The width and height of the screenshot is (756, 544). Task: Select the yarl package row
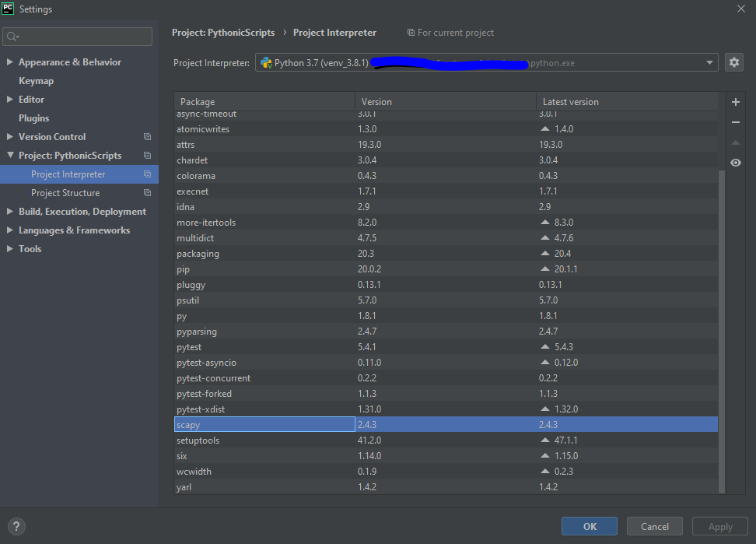[446, 486]
